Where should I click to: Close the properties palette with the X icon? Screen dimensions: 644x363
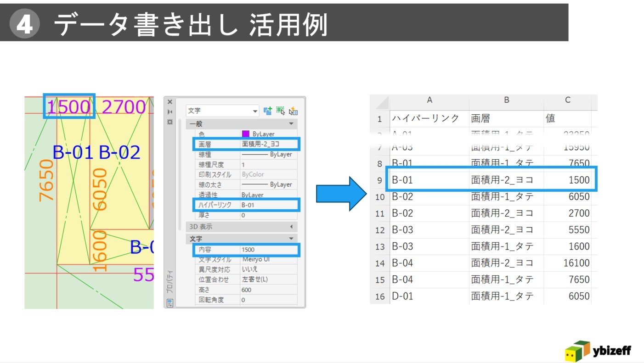(170, 102)
